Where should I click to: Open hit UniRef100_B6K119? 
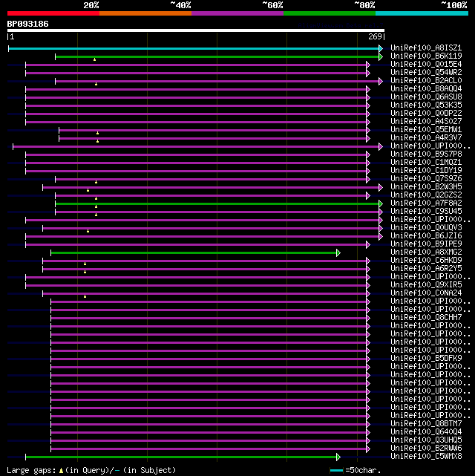(426, 56)
